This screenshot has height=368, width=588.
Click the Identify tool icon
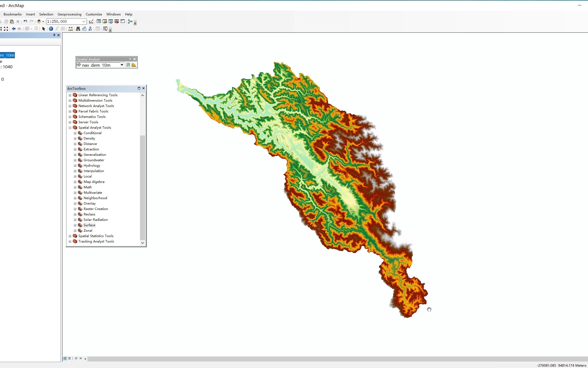[51, 29]
